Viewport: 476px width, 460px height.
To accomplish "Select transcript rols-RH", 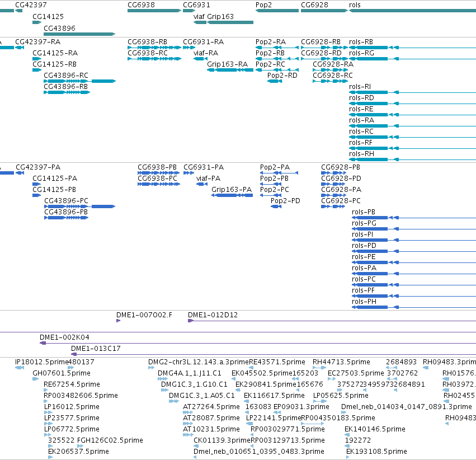I will click(413, 159).
